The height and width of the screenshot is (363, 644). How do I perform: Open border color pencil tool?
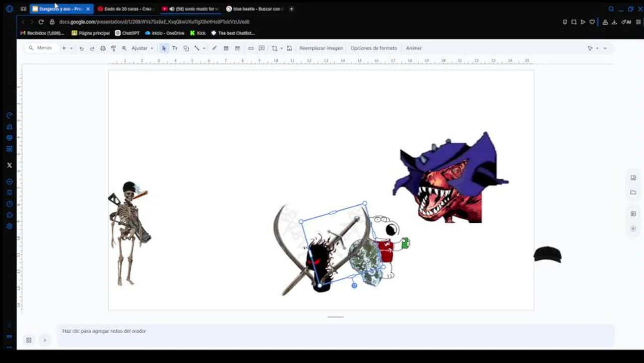click(214, 48)
